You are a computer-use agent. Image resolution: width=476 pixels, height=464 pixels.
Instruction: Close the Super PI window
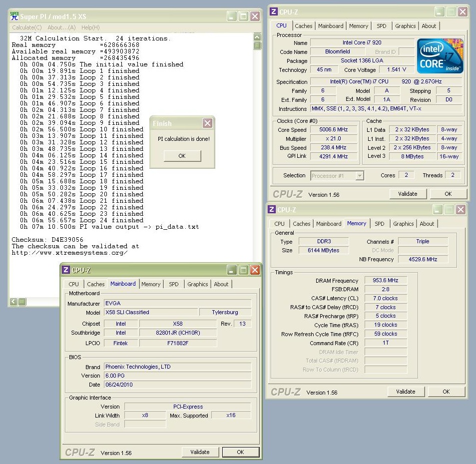pos(255,16)
